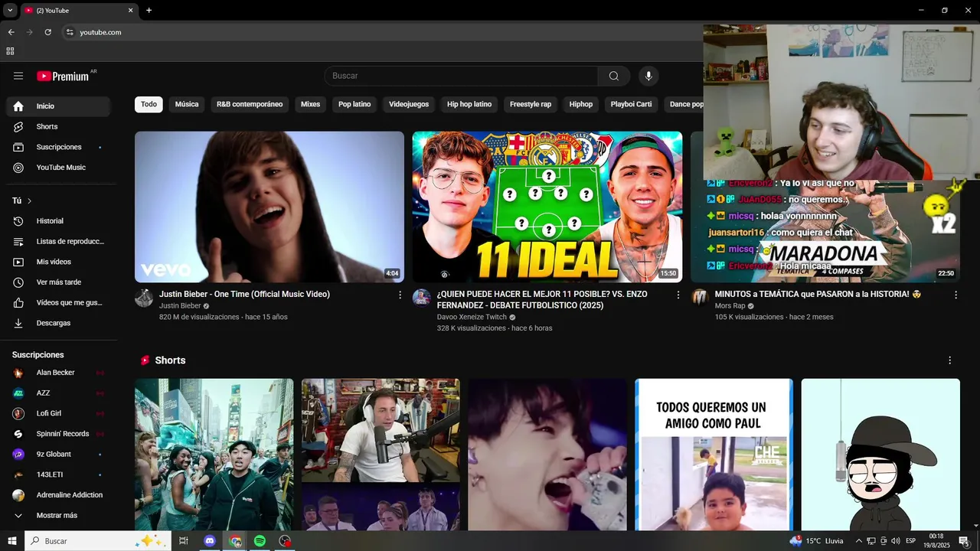
Task: Select the Playboi Carti chip
Action: tap(631, 104)
